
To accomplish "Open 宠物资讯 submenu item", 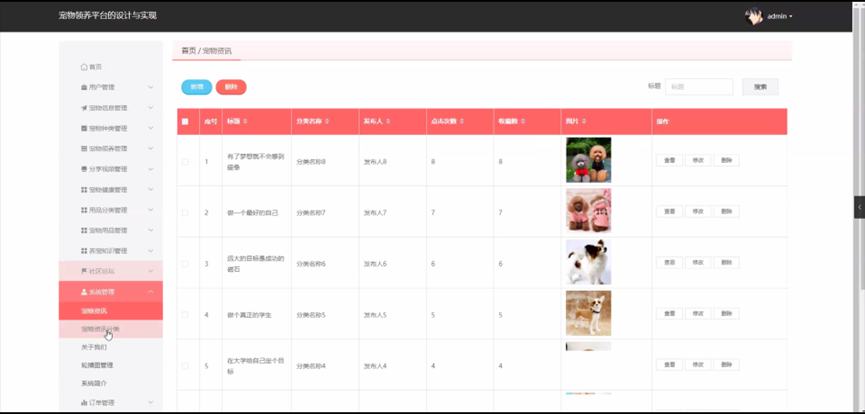I will tap(111, 311).
